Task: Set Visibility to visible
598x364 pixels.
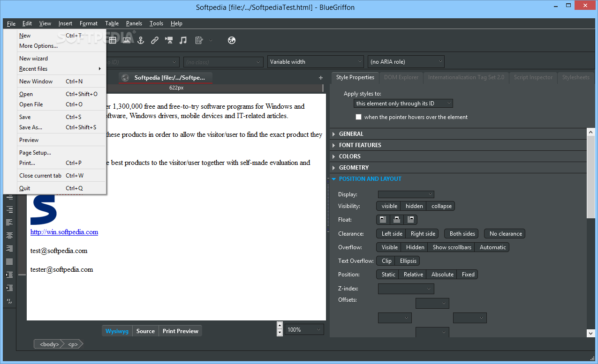Action: coord(389,206)
